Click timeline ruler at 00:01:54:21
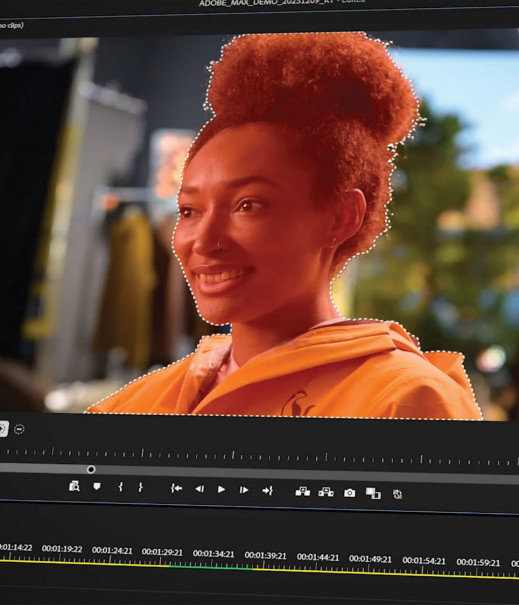 pyautogui.click(x=424, y=561)
